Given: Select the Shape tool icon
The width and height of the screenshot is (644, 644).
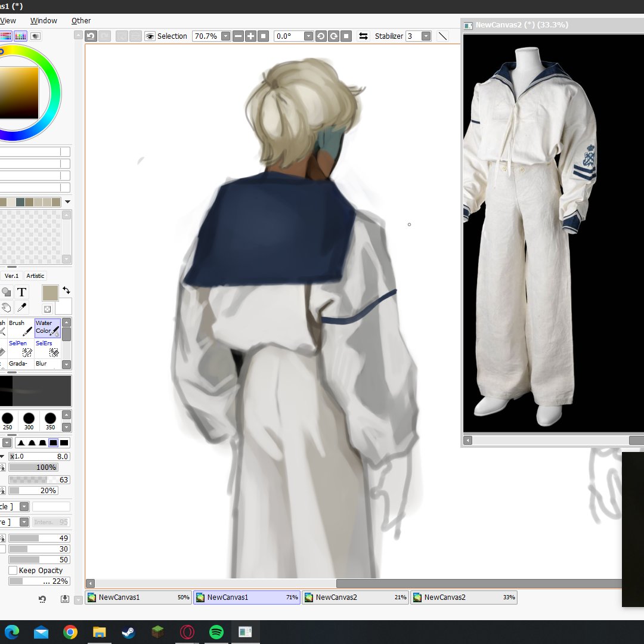Looking at the screenshot, I should point(6,292).
